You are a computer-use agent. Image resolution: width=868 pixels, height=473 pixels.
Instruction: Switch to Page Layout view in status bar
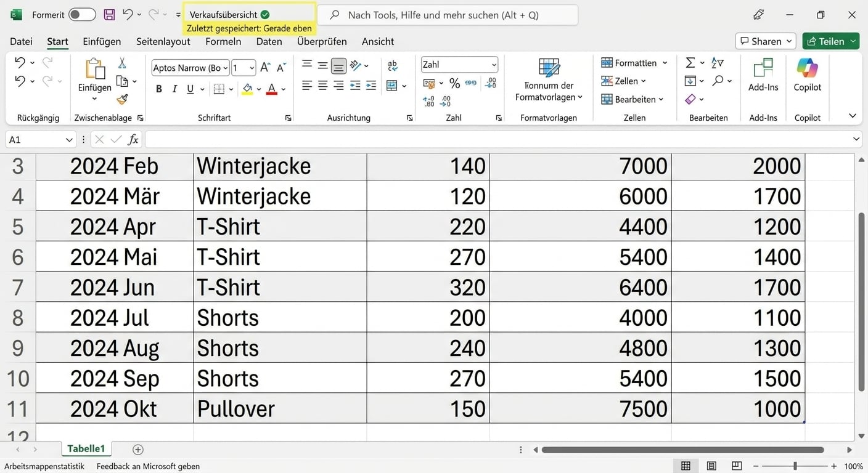(x=711, y=466)
